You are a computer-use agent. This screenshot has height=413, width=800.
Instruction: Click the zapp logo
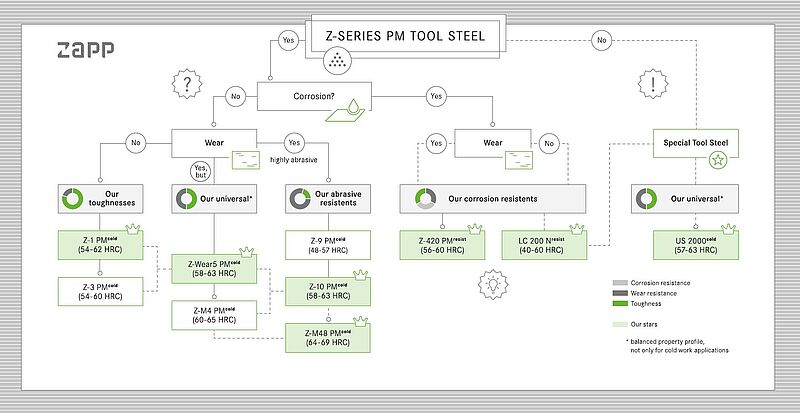click(85, 50)
